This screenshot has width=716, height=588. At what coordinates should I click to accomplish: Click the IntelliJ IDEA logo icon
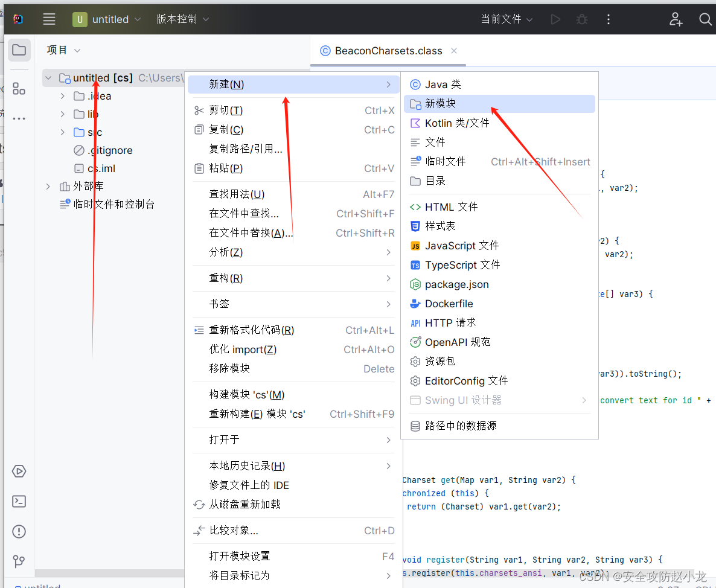click(x=18, y=19)
